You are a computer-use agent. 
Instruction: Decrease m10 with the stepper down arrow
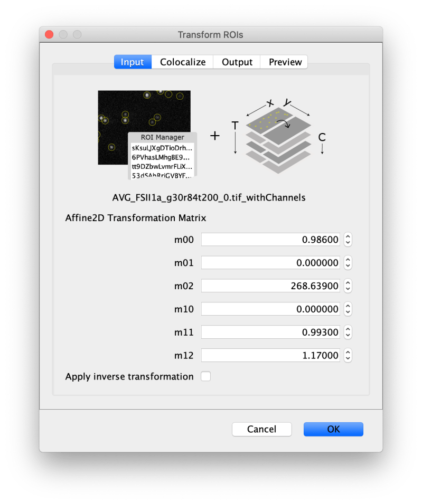pos(348,312)
